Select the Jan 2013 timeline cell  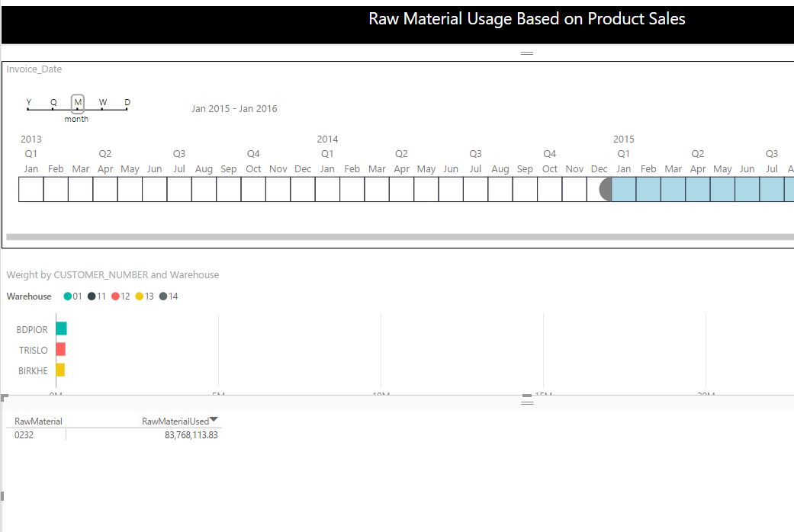(x=31, y=189)
